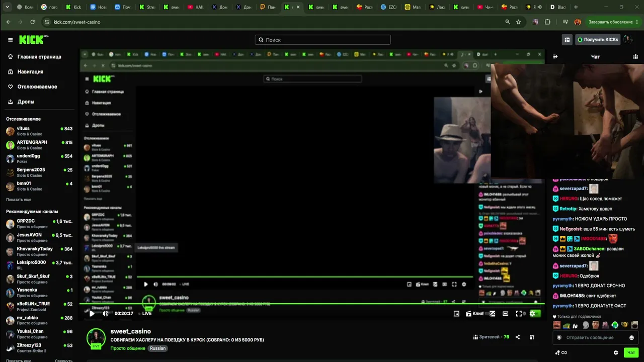
Task: Click Получить KICKs button
Action: point(598,40)
